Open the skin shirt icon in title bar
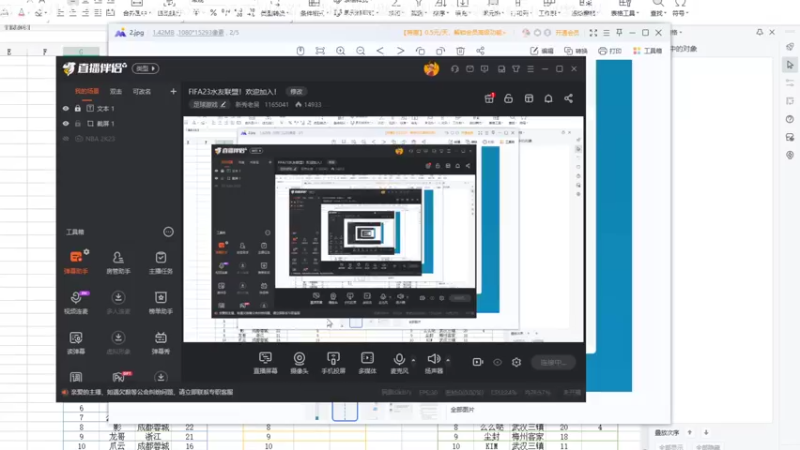Screen dimensions: 800x450 516,68
